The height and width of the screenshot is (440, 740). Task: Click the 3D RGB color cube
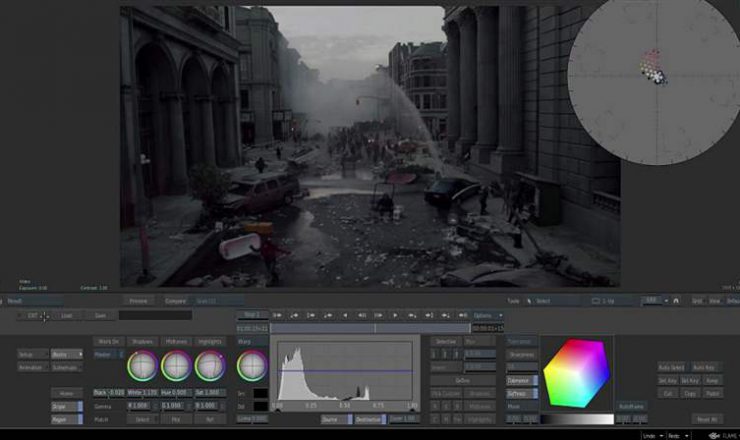(x=576, y=373)
